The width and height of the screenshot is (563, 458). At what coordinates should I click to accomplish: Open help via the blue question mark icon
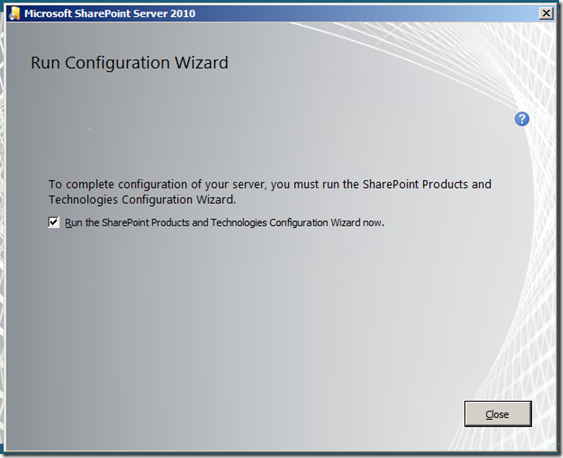tap(522, 119)
